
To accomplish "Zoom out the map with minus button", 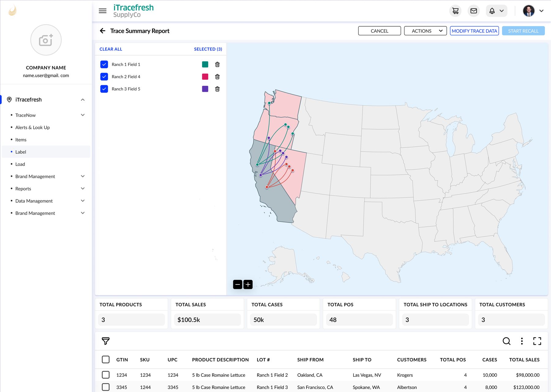I will [238, 285].
